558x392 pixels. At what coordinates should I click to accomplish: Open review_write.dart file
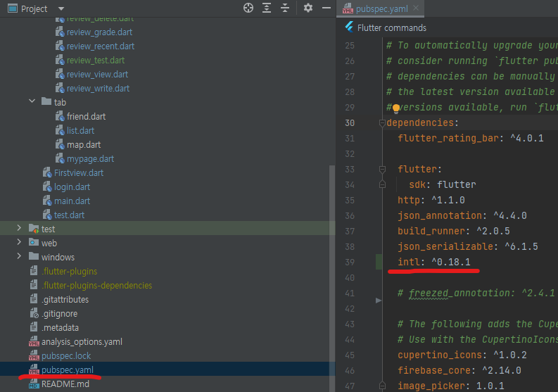(x=98, y=88)
